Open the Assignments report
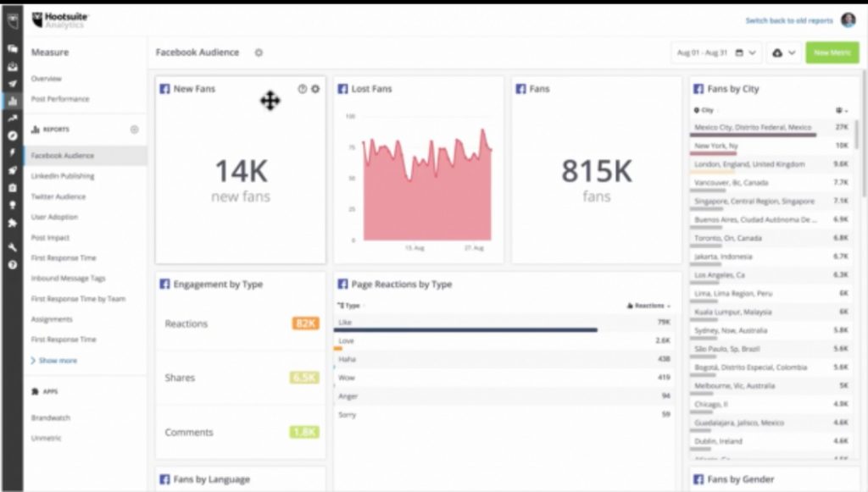This screenshot has height=492, width=868. click(52, 319)
